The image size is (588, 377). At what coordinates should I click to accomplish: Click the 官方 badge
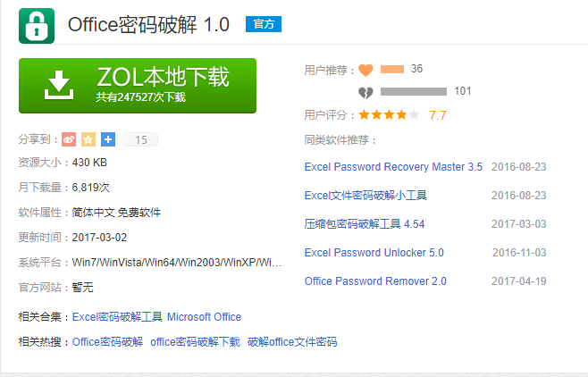click(x=264, y=24)
